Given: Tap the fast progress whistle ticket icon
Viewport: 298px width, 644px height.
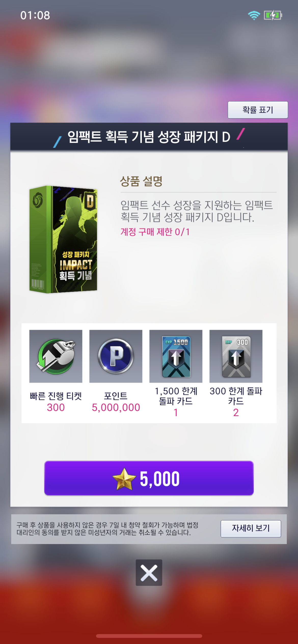Looking at the screenshot, I should pos(56,356).
